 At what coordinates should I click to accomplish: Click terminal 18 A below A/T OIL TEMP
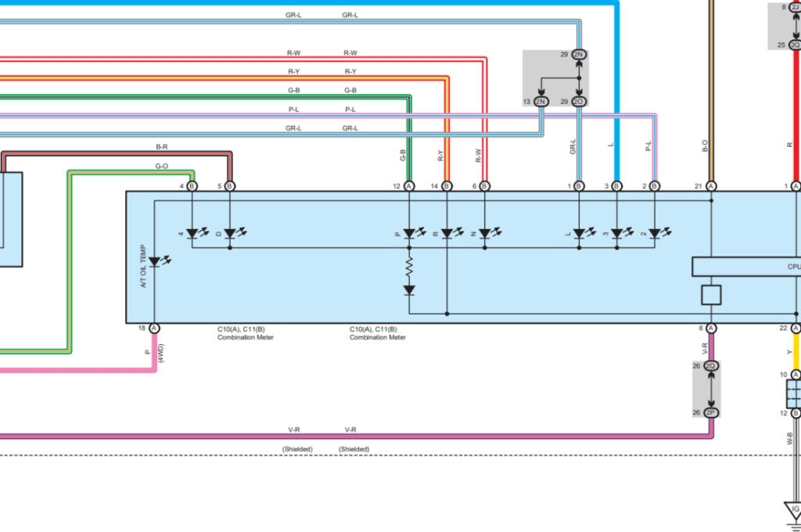(153, 329)
